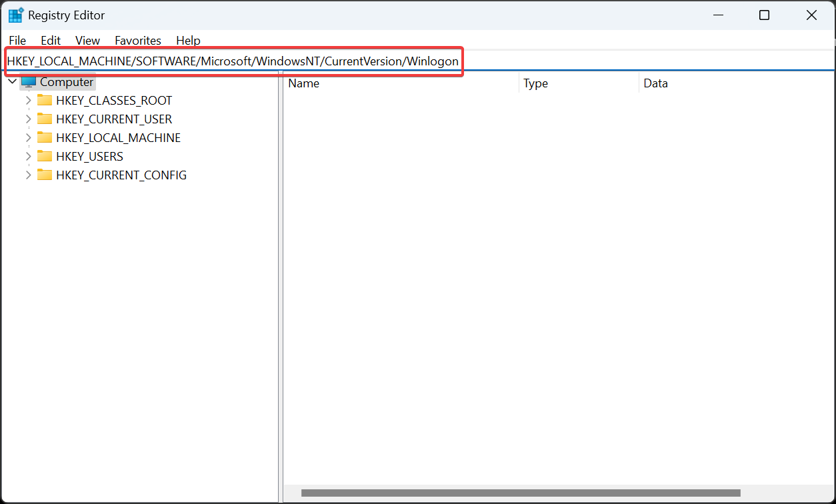Viewport: 836px width, 504px height.
Task: Click the HKEY_CURRENT_CONFIG folder icon
Action: [45, 175]
